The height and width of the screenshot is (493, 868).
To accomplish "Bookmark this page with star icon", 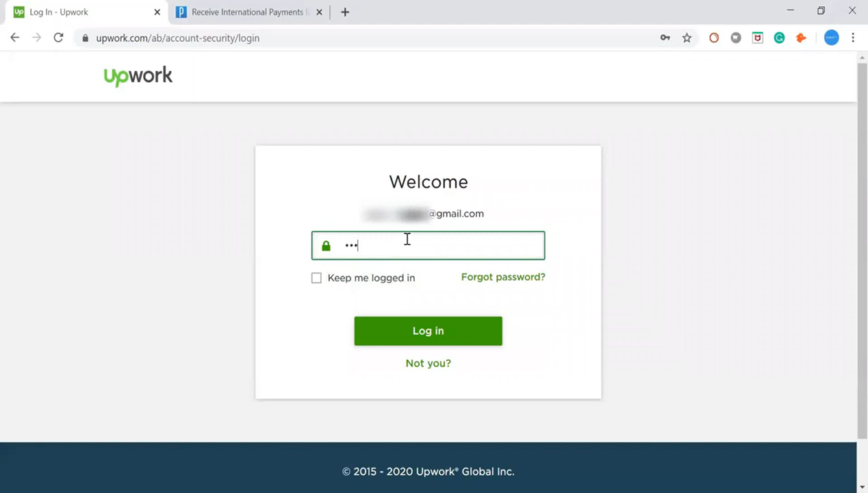I will (687, 38).
